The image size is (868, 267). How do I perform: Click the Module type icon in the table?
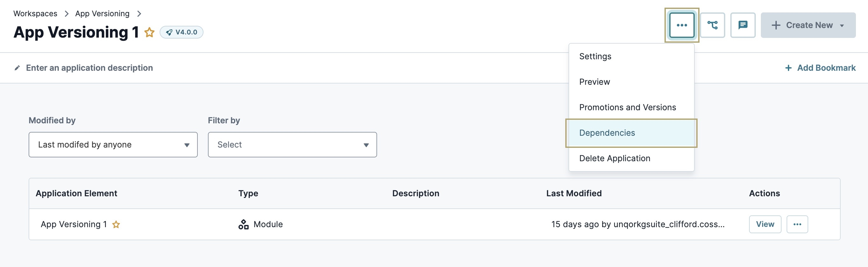243,224
